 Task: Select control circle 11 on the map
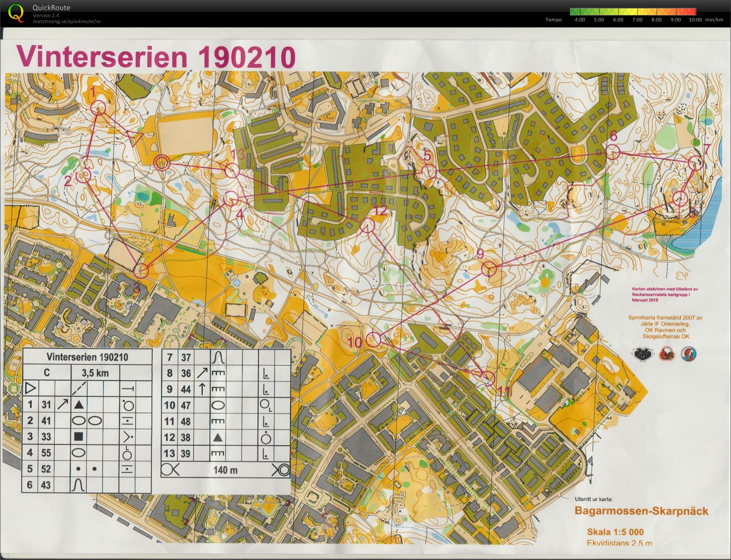coord(488,378)
